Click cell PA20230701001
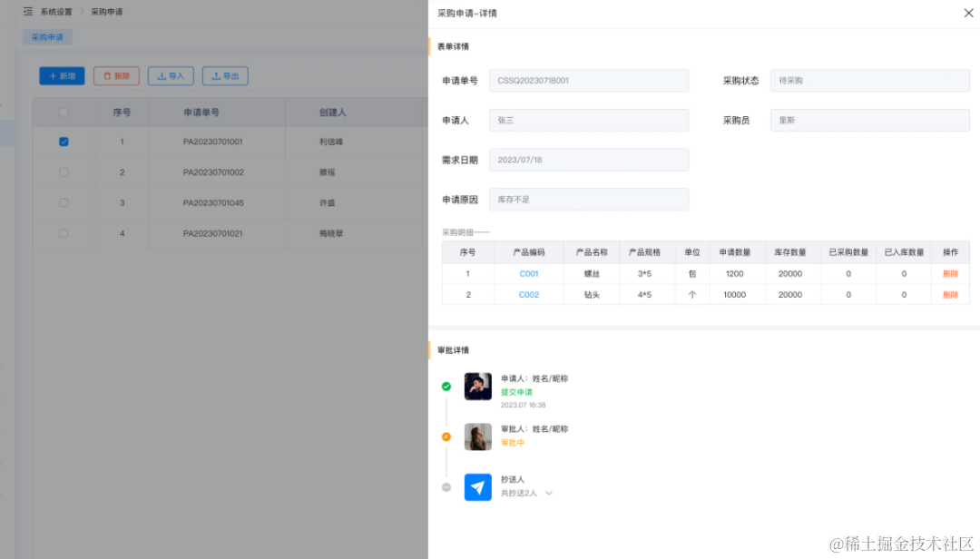The width and height of the screenshot is (980, 559). 212,142
